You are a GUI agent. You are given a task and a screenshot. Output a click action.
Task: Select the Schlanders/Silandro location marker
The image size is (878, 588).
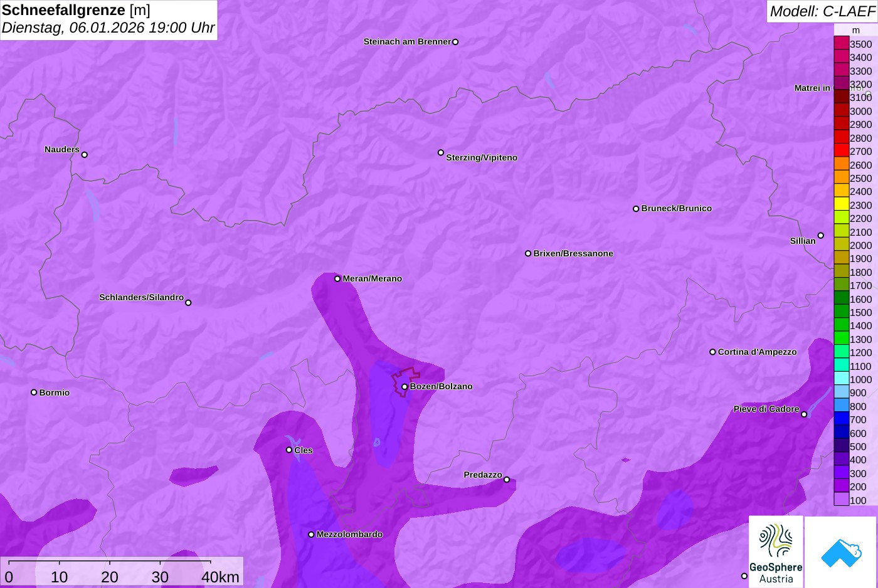[188, 303]
